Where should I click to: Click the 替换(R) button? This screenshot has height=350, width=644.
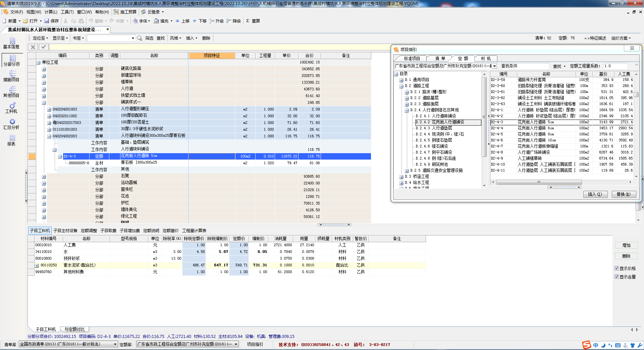point(624,194)
